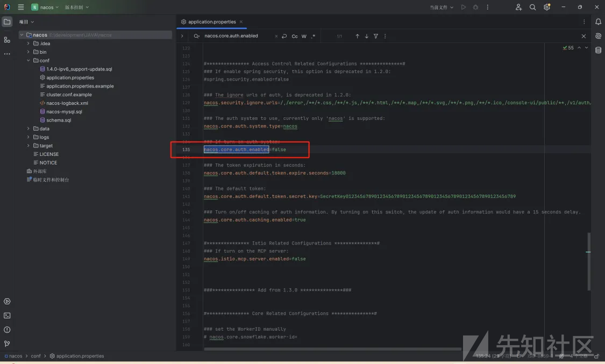
Task: Collapse the conf folder
Action: click(28, 61)
